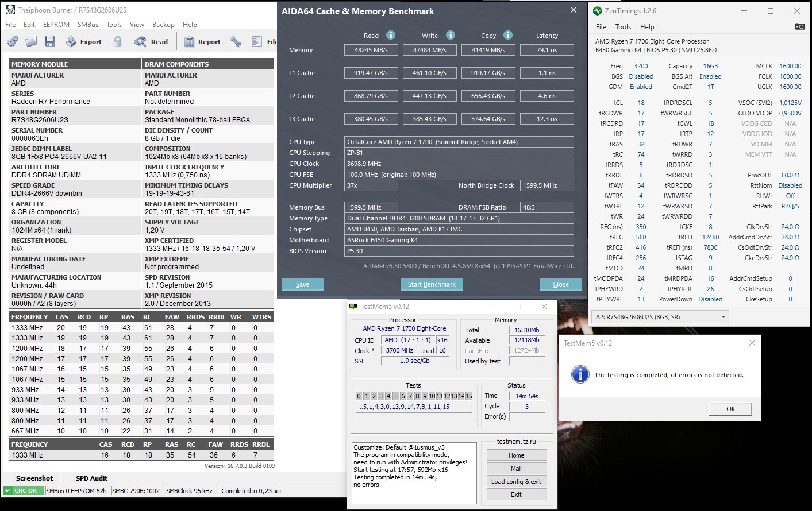Viewport: 812px width, 511px height.
Task: Switch to the Screenshot tab in Thaiphoon Burner
Action: (34, 478)
